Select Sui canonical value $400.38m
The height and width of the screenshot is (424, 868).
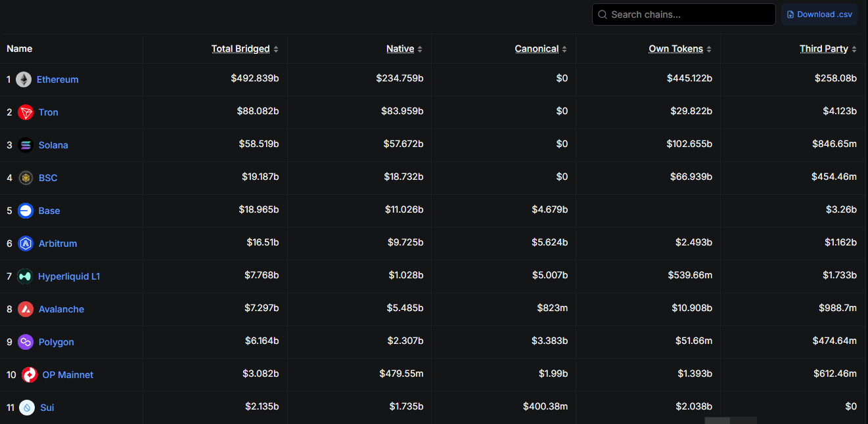click(545, 406)
